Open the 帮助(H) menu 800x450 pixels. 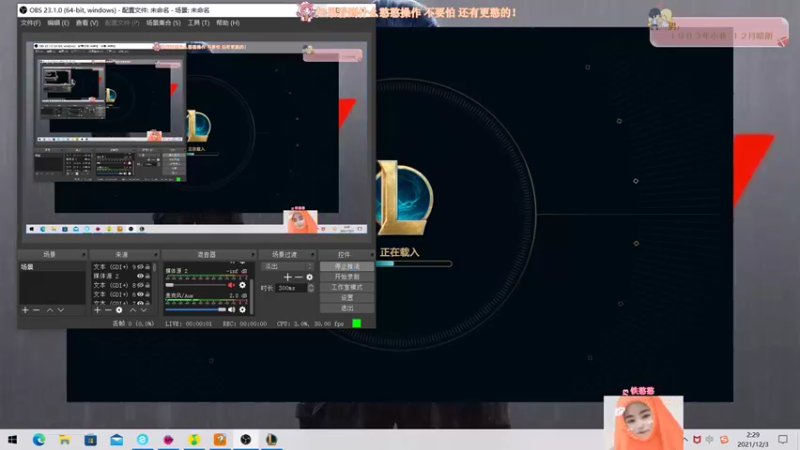click(x=228, y=23)
